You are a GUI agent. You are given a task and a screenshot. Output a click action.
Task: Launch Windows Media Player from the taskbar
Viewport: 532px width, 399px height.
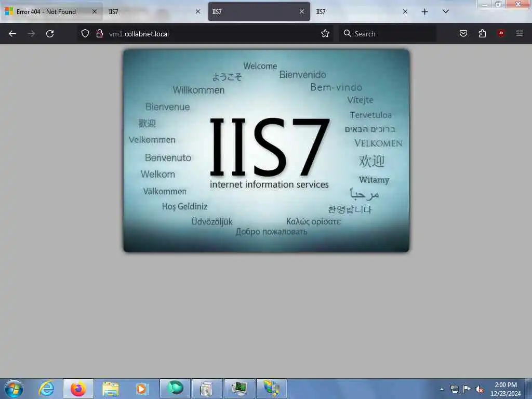tap(142, 389)
